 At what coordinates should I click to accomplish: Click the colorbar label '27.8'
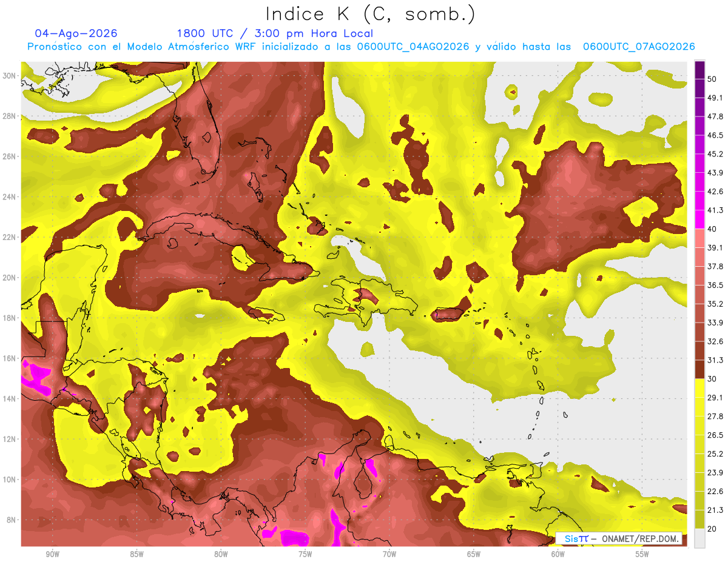coord(715,416)
